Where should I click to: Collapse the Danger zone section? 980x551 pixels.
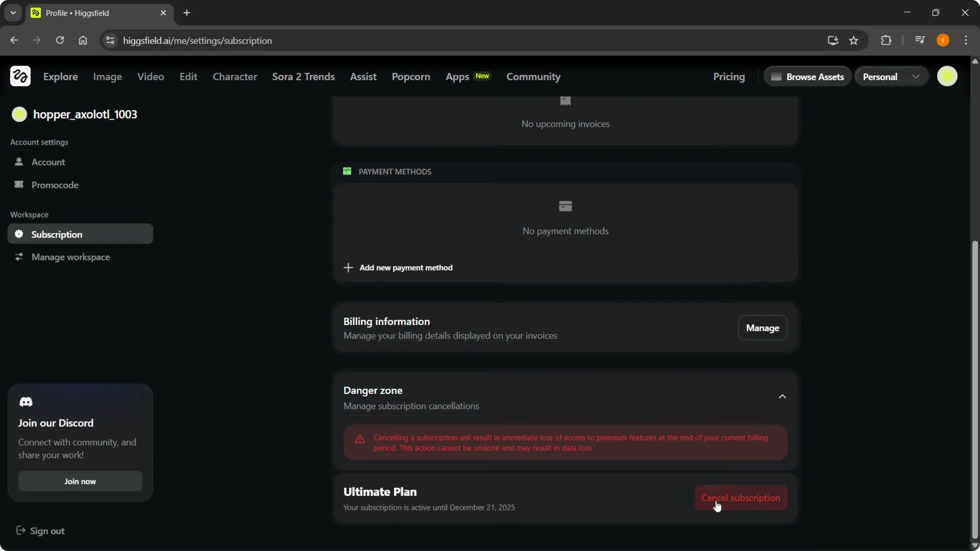tap(782, 396)
